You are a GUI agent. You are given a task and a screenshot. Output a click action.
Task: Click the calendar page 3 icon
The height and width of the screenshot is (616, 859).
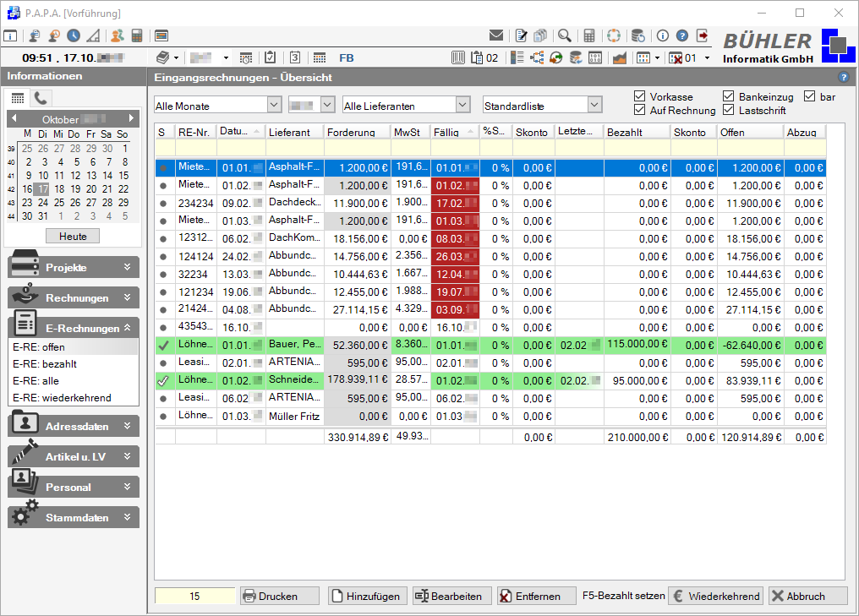[295, 57]
